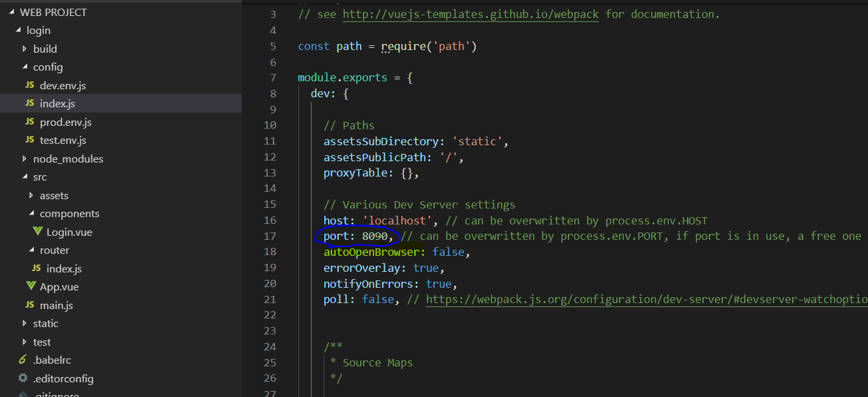The width and height of the screenshot is (868, 397).
Task: Expand the assets folder
Action: (x=31, y=195)
